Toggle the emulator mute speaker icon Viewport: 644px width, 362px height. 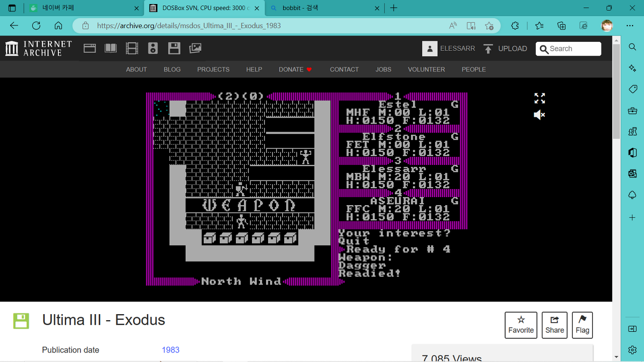[x=539, y=115]
